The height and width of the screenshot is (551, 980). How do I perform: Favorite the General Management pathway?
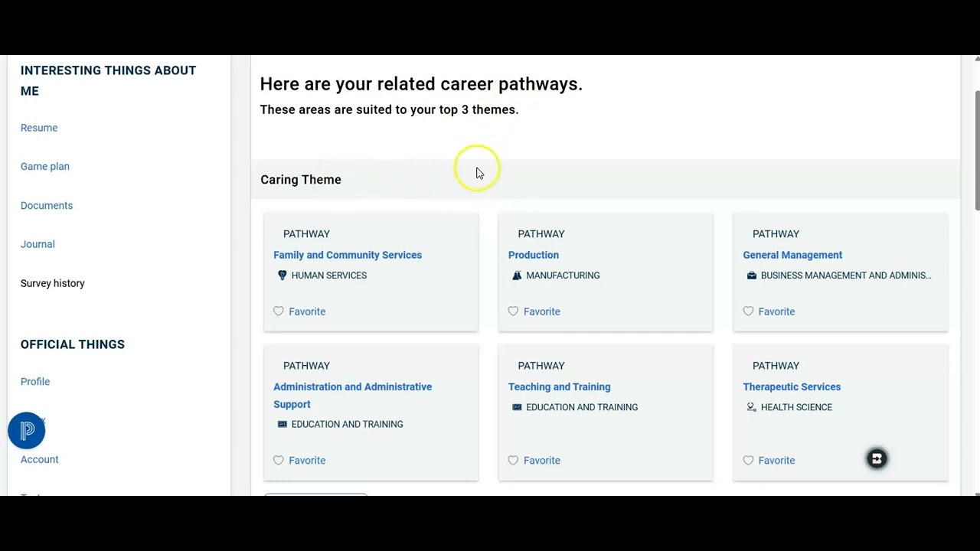pos(769,311)
